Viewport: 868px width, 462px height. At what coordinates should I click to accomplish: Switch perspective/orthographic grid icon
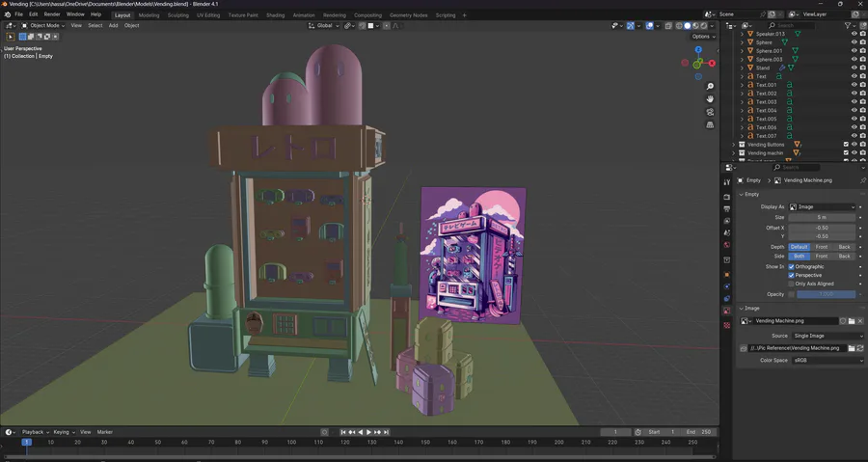[x=710, y=125]
